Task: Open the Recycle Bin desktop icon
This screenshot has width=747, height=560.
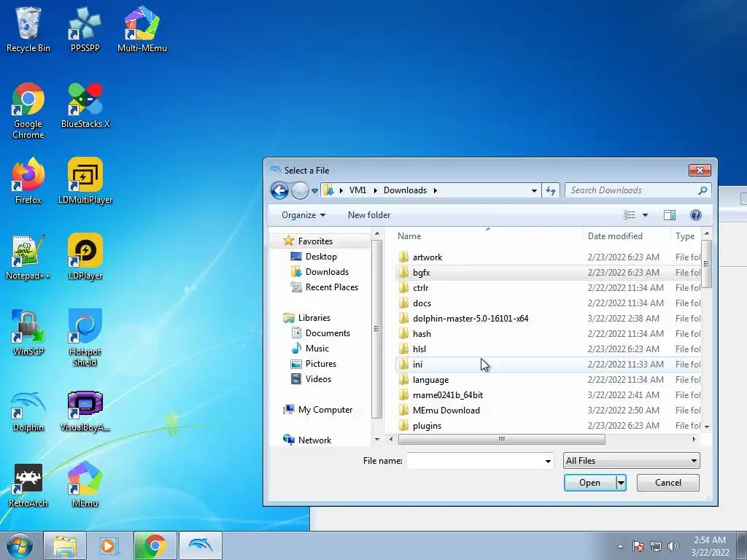Action: (28, 29)
